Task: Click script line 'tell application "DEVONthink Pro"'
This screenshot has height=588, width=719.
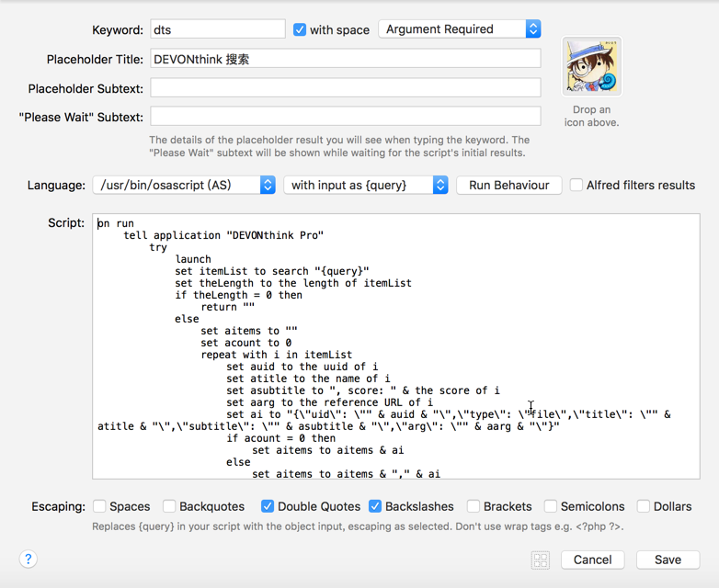Action: (223, 235)
